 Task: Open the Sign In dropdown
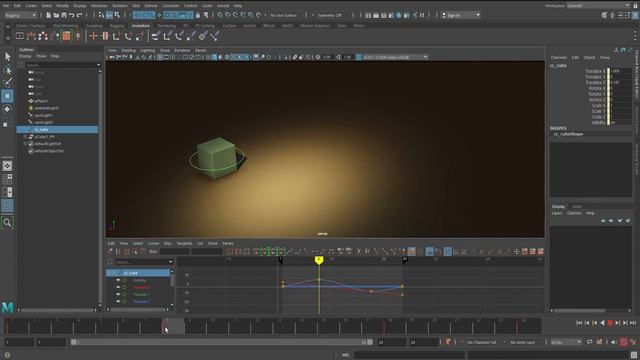click(x=460, y=15)
